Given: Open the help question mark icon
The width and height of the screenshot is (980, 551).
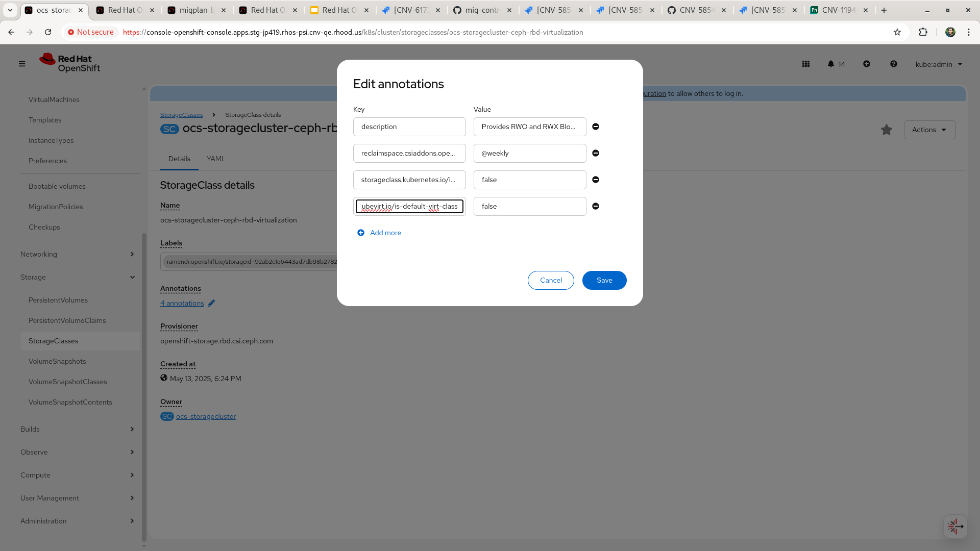Looking at the screenshot, I should (894, 64).
